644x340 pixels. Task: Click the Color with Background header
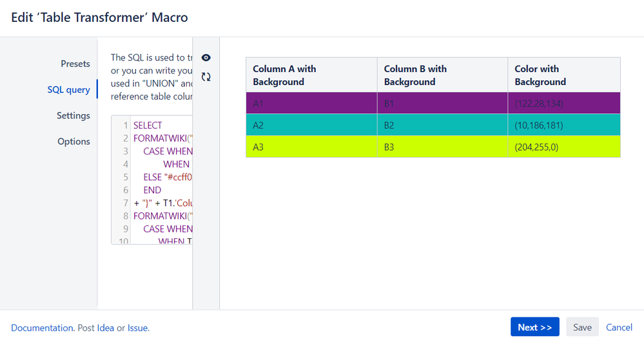(540, 75)
